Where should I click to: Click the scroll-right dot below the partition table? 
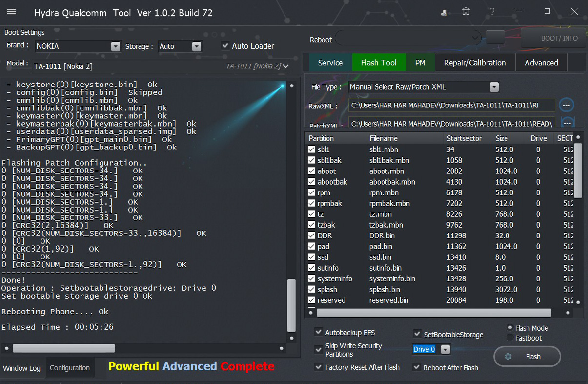coord(568,313)
